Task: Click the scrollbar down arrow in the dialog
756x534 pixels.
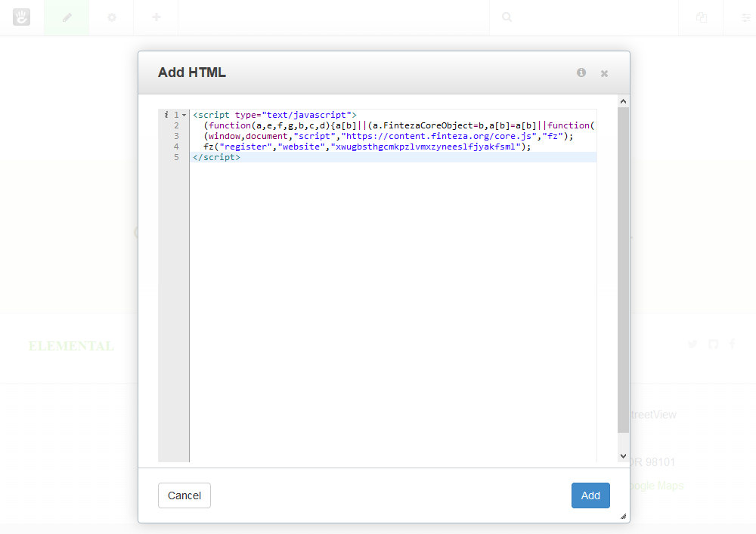Action: tap(623, 456)
